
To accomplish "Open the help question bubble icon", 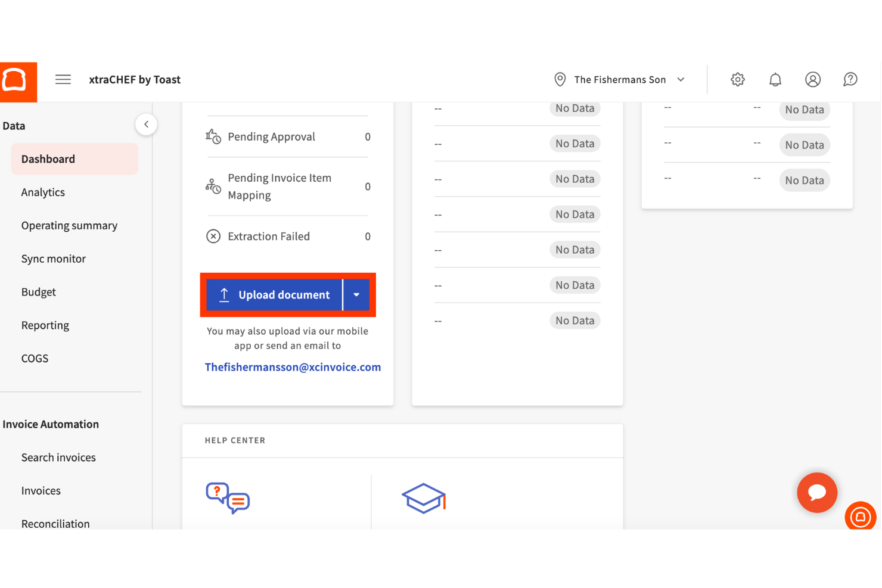I will point(850,79).
